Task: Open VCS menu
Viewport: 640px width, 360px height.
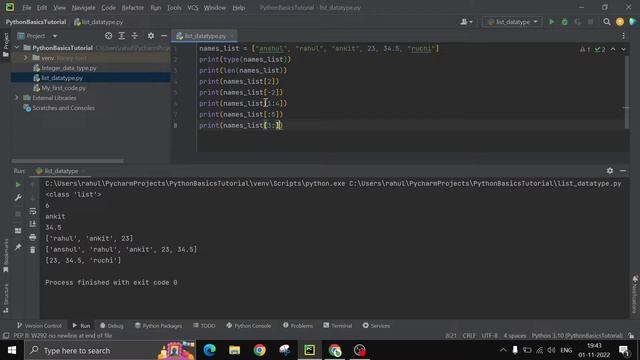Action: (193, 8)
